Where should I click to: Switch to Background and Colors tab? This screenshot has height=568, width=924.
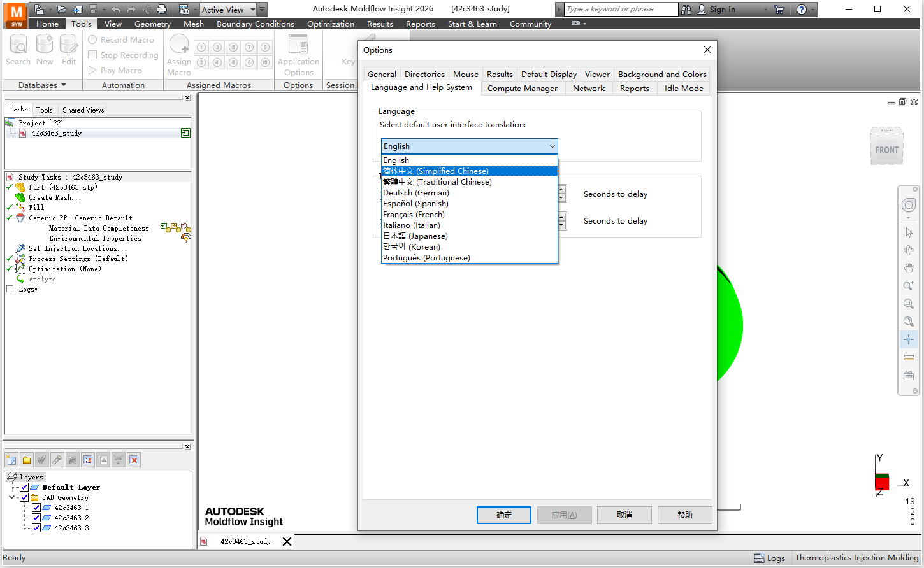(662, 75)
